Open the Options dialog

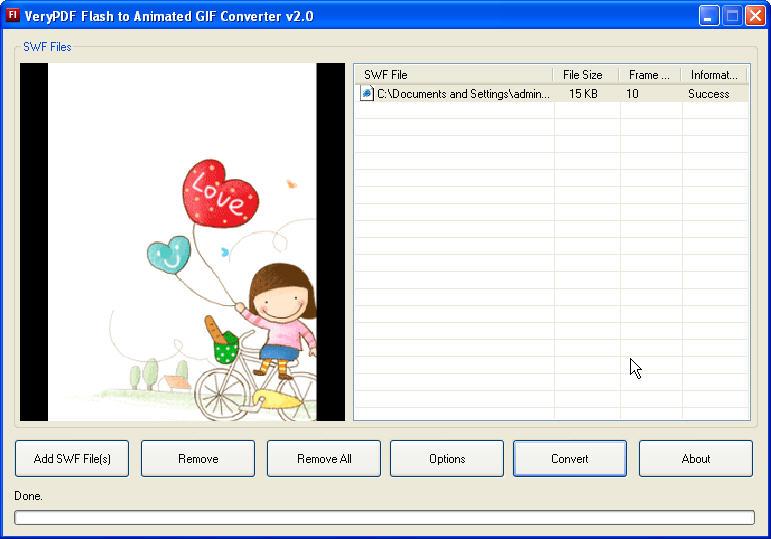(x=447, y=458)
